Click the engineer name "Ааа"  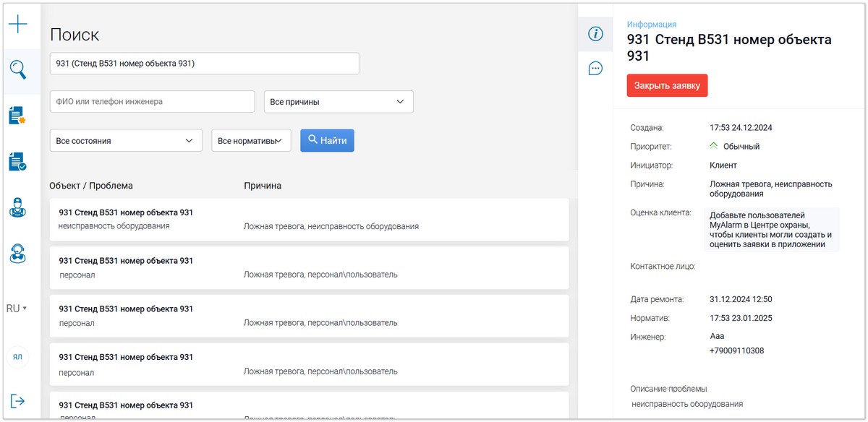717,336
